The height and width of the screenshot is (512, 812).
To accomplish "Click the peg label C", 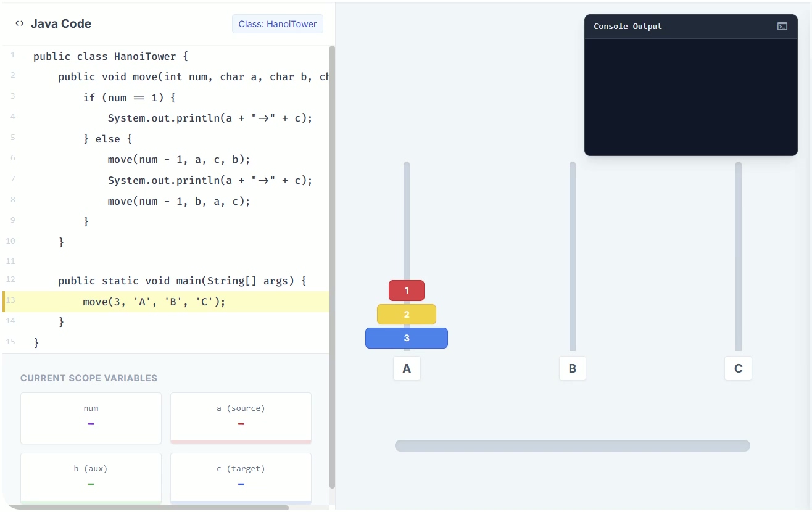I will coord(738,368).
